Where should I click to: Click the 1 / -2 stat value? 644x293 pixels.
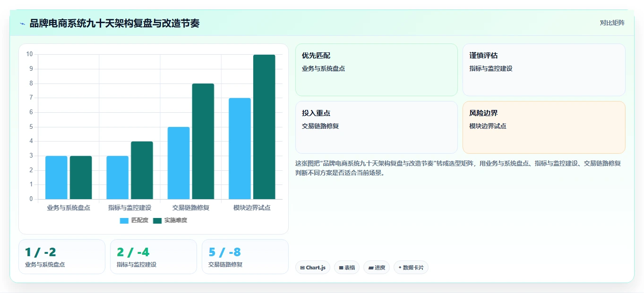point(41,252)
